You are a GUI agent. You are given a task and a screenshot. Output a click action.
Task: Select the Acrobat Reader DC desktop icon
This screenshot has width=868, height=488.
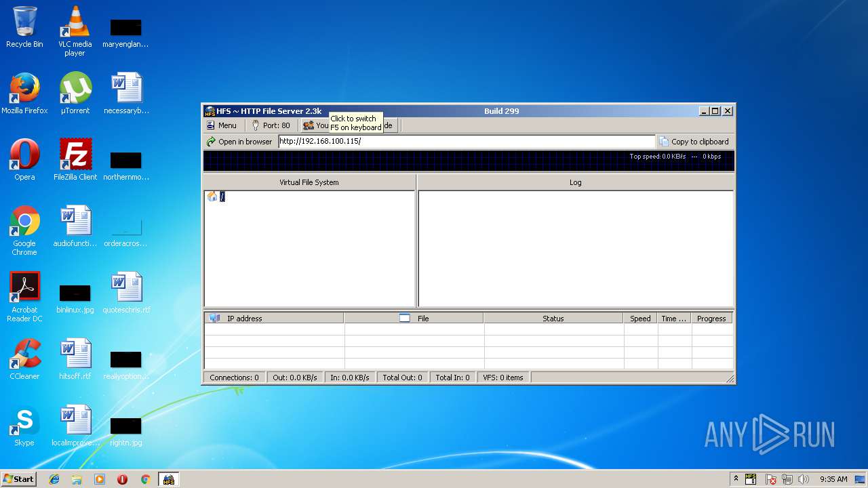24,297
